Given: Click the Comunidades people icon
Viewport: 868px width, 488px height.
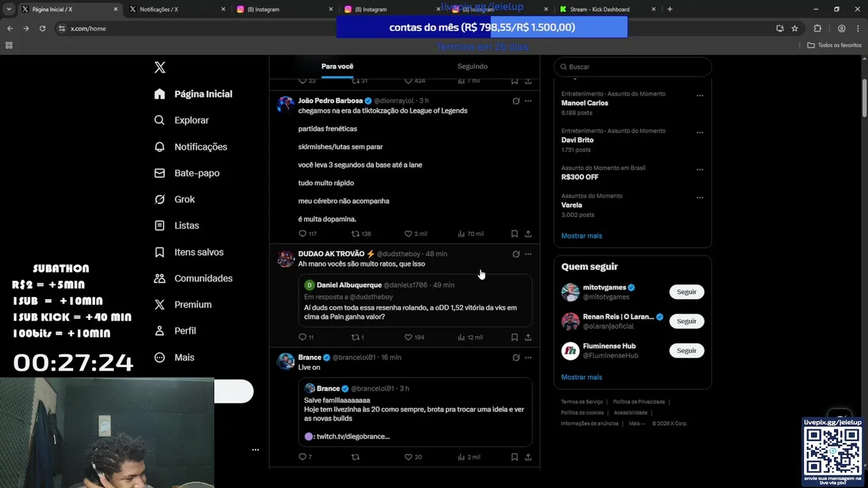Looking at the screenshot, I should click(x=160, y=279).
